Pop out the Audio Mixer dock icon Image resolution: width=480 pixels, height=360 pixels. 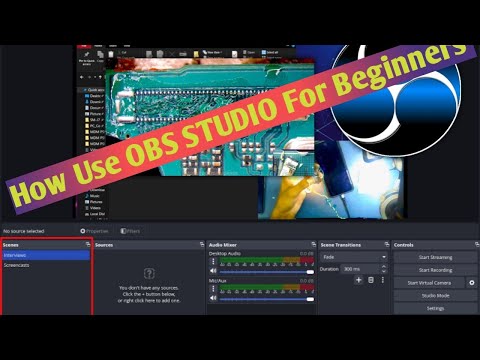(x=313, y=244)
